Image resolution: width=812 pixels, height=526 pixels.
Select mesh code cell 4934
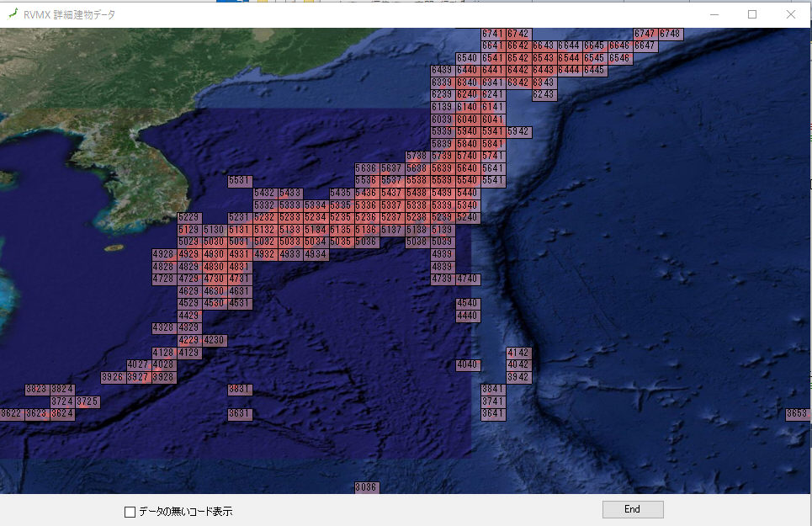[316, 254]
